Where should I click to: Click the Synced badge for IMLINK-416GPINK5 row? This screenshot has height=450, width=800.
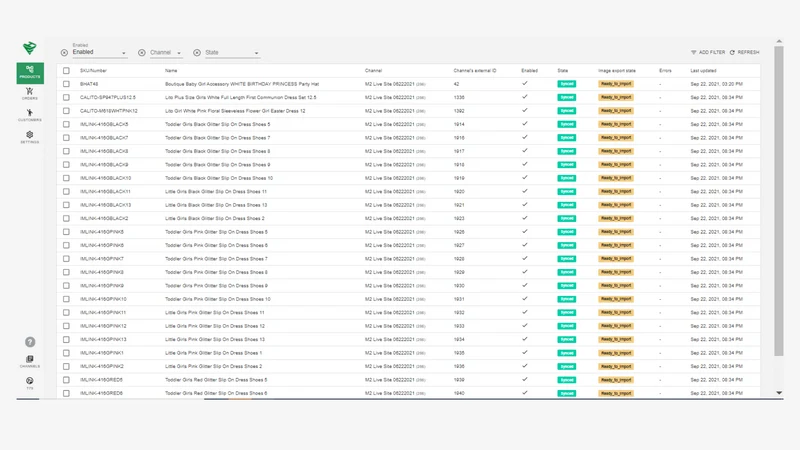566,232
